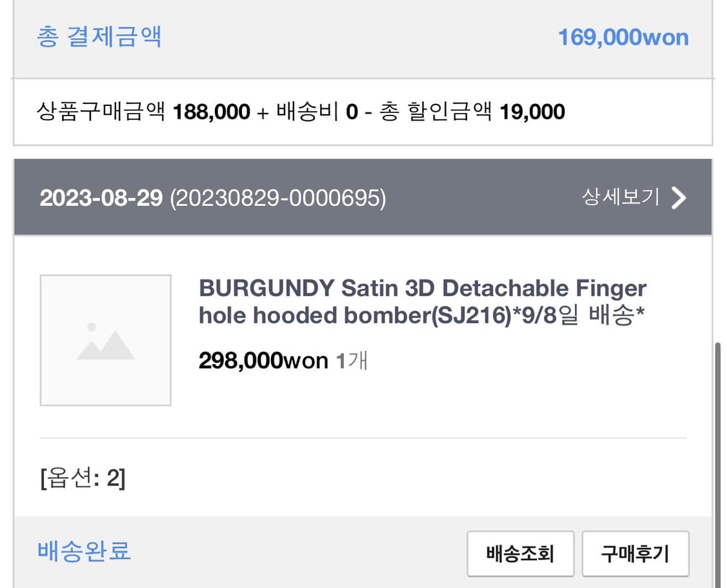Click the 총 결제금액 label
Screen dimensions: 726x588
99,37
